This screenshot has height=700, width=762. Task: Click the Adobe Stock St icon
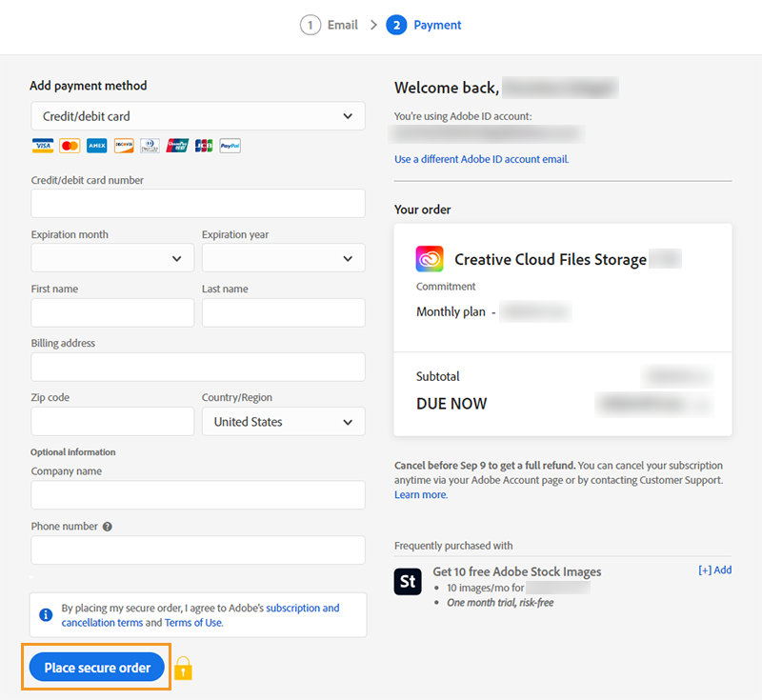coord(408,582)
